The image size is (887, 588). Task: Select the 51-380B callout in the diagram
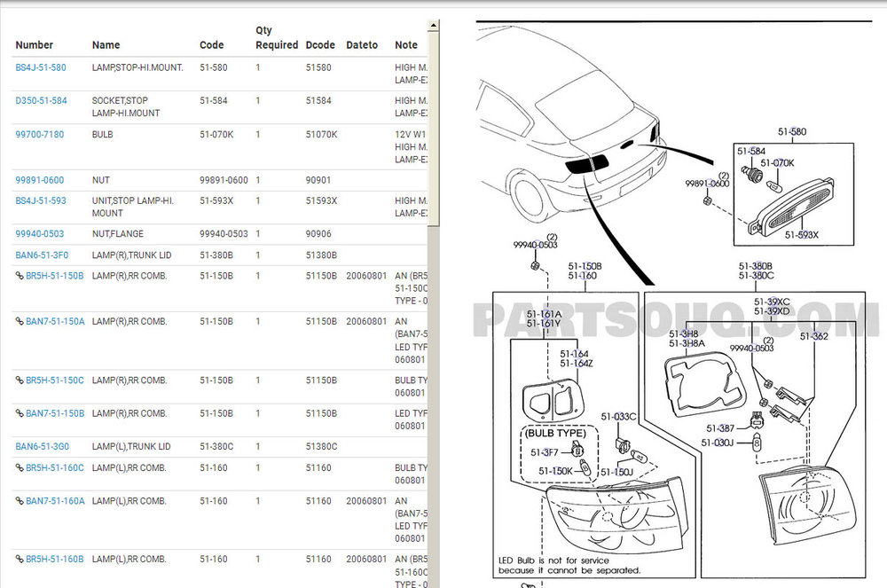pos(755,266)
